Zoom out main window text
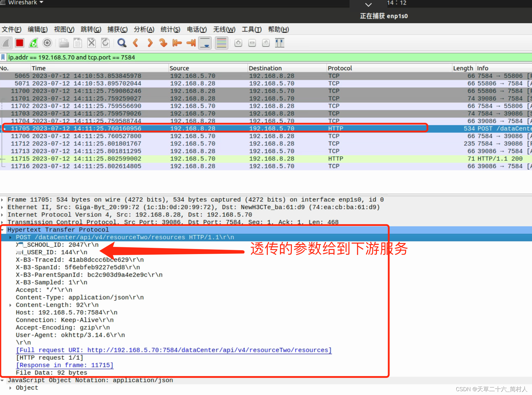The image size is (532, 395). (x=252, y=43)
